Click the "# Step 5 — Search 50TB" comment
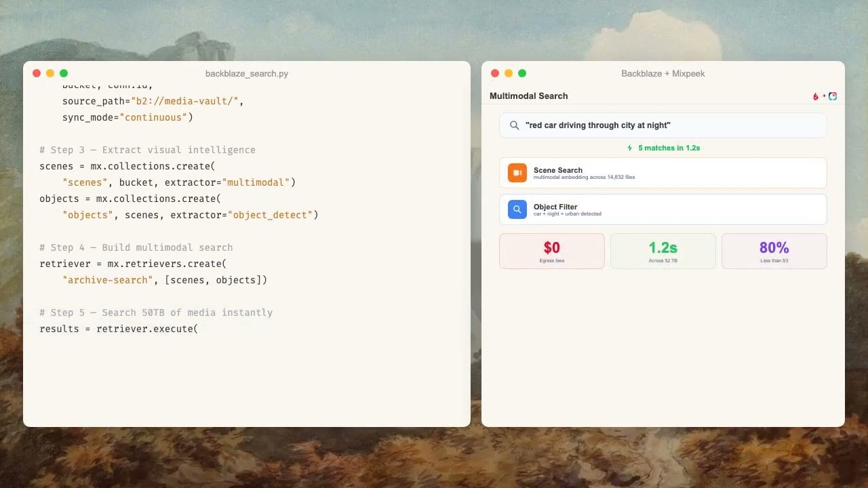The width and height of the screenshot is (868, 488). pyautogui.click(x=156, y=312)
